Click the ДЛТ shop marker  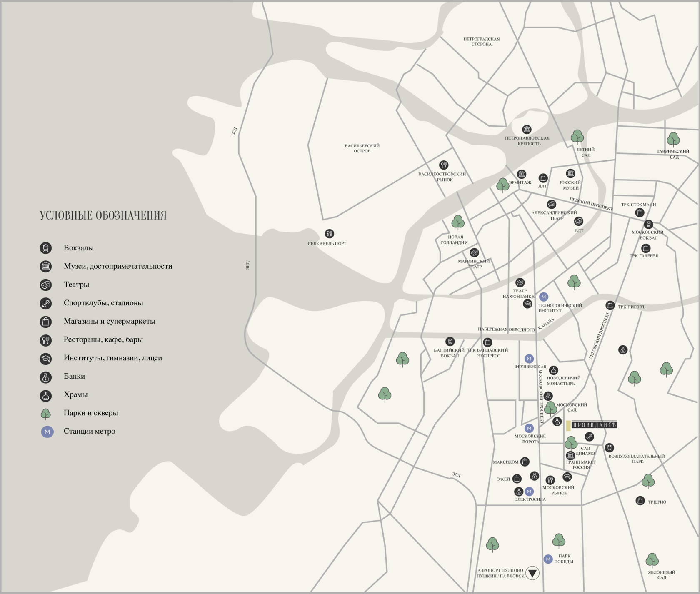click(543, 178)
